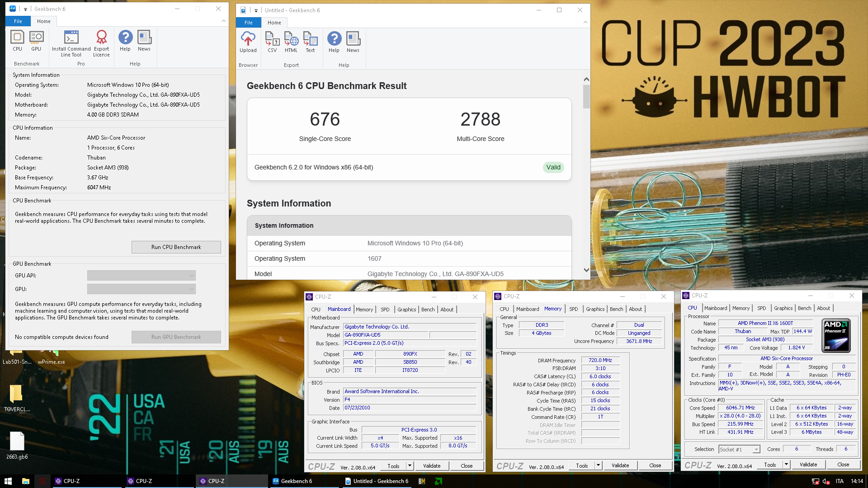Screen dimensions: 868x488
Task: Click Close in Mainboard CPU-Z window
Action: point(467,466)
